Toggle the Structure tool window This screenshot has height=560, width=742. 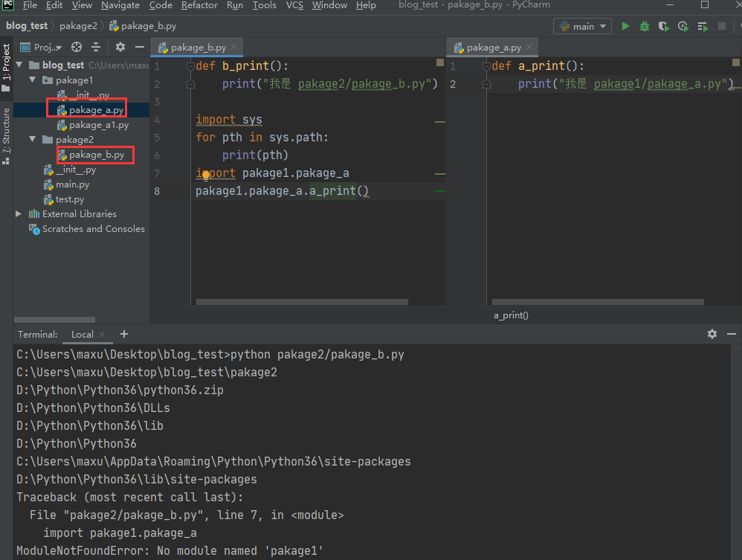coord(6,134)
